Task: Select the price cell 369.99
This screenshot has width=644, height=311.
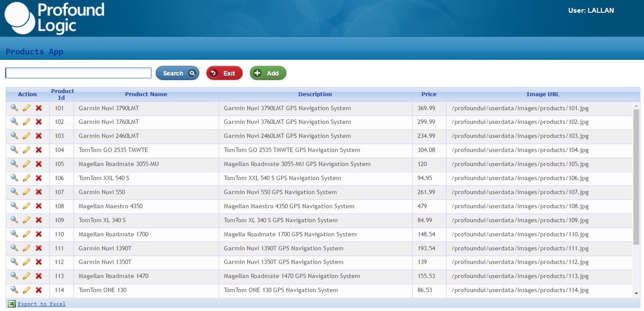Action: (x=426, y=108)
